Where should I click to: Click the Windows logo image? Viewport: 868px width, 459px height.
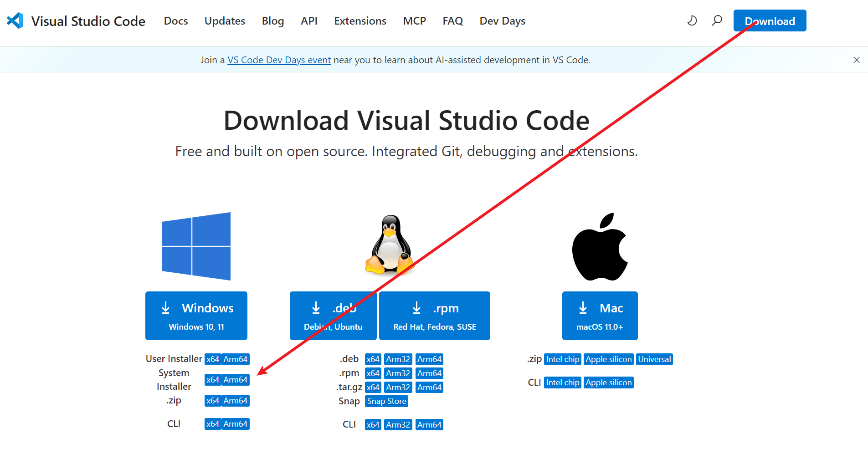coord(196,246)
